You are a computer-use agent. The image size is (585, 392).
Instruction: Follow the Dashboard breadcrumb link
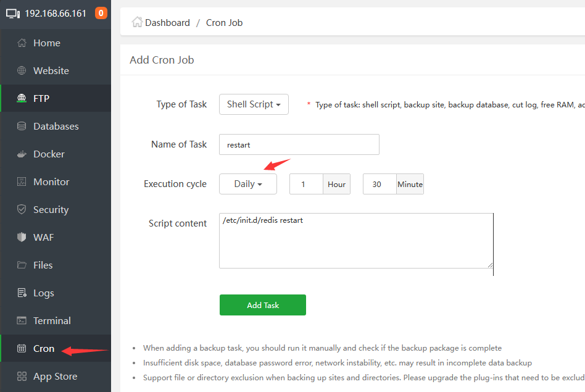click(x=167, y=23)
